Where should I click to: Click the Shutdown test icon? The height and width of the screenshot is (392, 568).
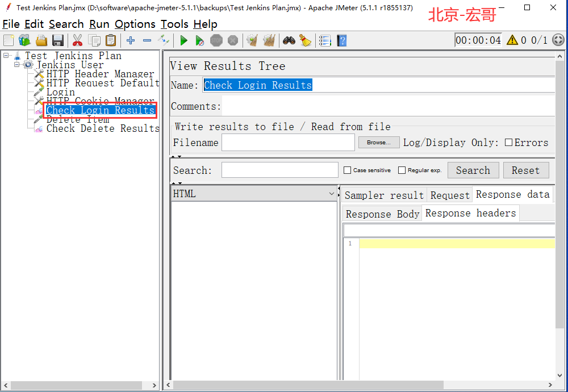(233, 40)
